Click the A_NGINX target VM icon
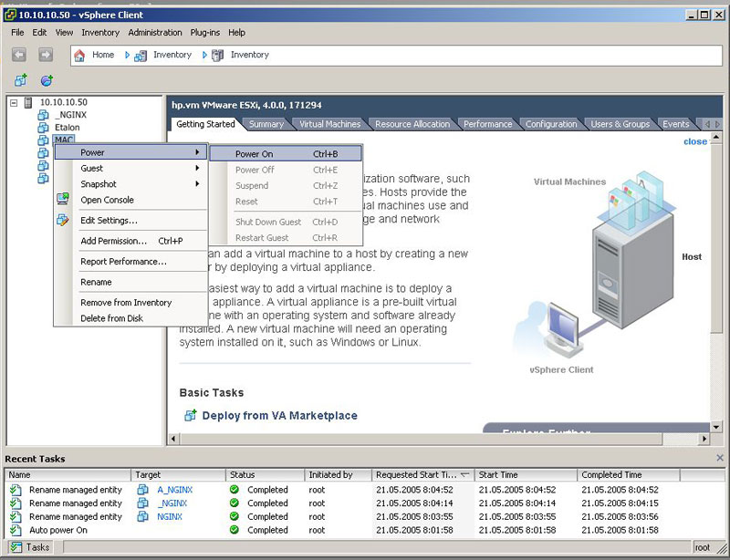 click(142, 490)
